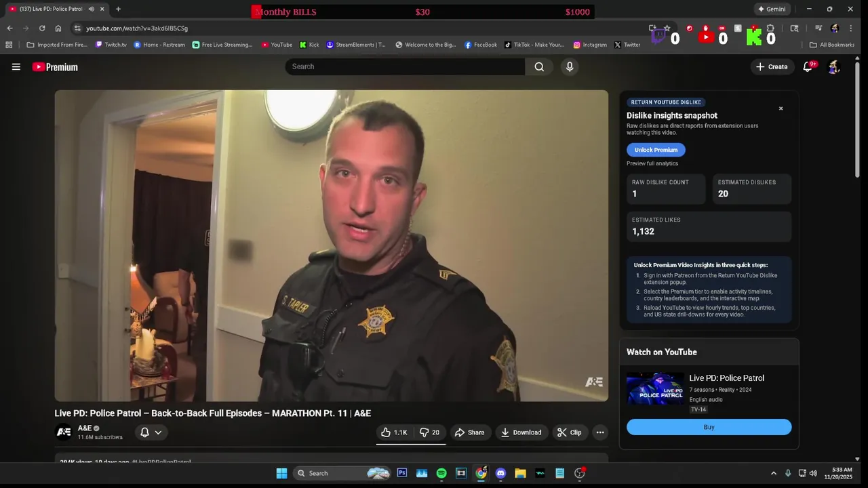Viewport: 868px width, 488px height.
Task: Close the Dislike insights snapshot panel
Action: [781, 108]
